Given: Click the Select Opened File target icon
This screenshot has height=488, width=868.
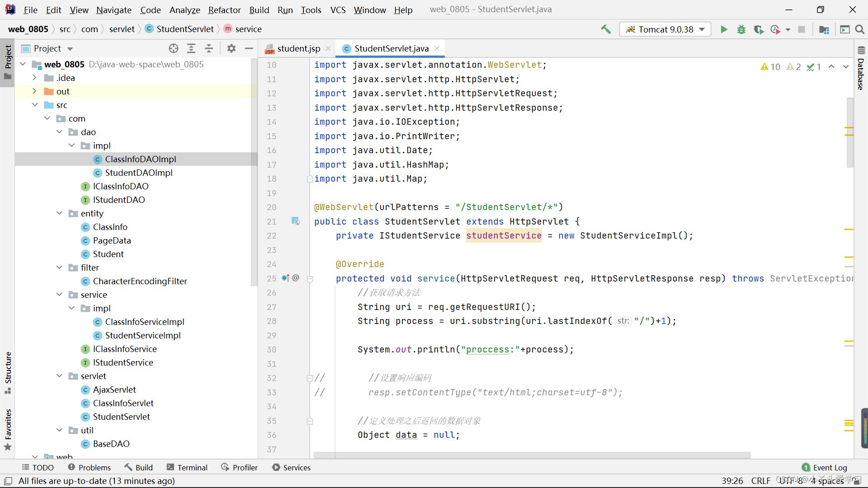Looking at the screenshot, I should pyautogui.click(x=174, y=48).
